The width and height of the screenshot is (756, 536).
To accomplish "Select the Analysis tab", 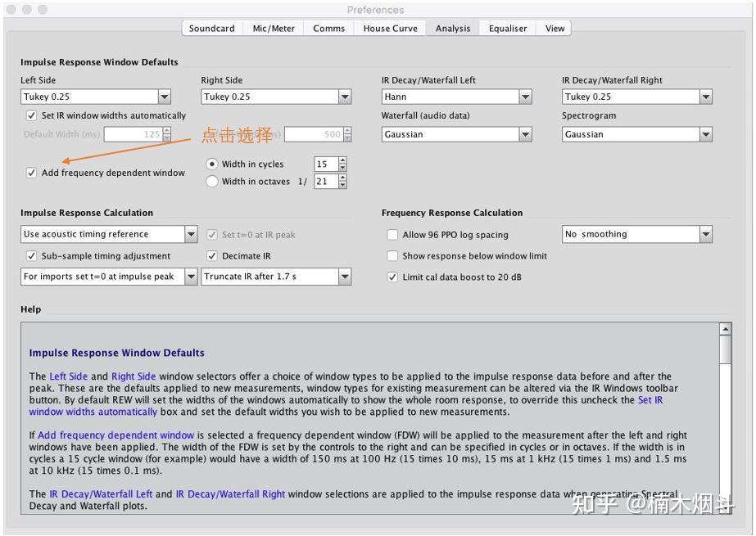I will (x=453, y=29).
